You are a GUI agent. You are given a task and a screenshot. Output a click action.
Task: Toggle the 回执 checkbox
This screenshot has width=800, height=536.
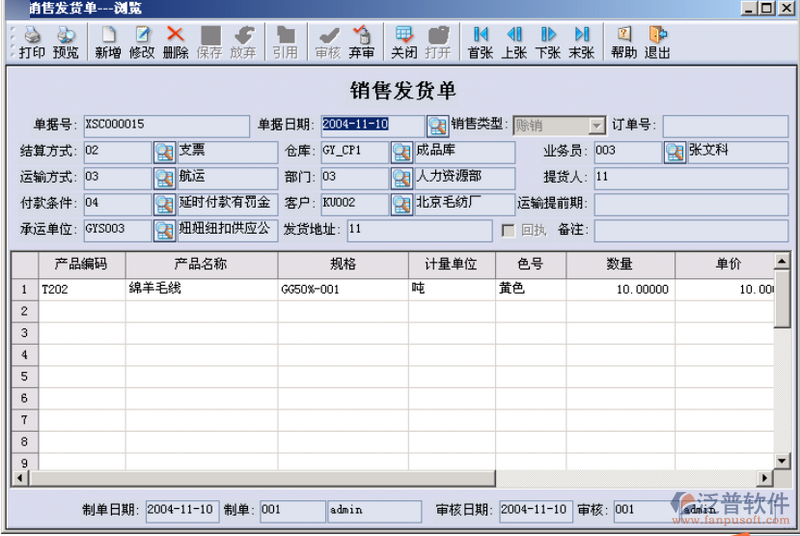tap(509, 231)
